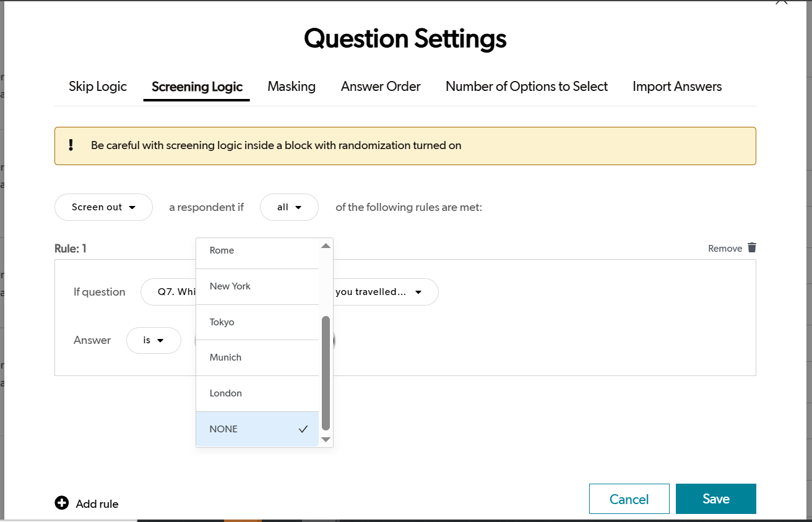Click the down arrow on the options list scrollbar
This screenshot has height=522, width=812.
coord(326,440)
